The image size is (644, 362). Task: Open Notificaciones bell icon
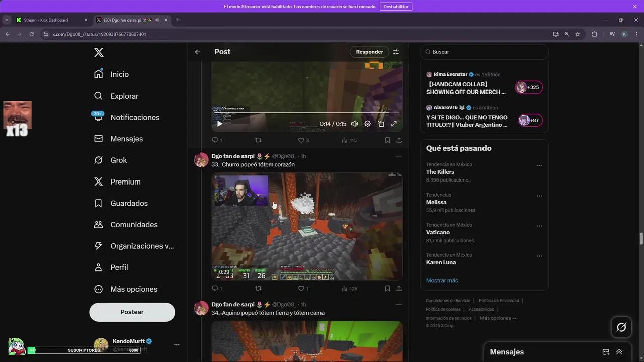(x=99, y=117)
